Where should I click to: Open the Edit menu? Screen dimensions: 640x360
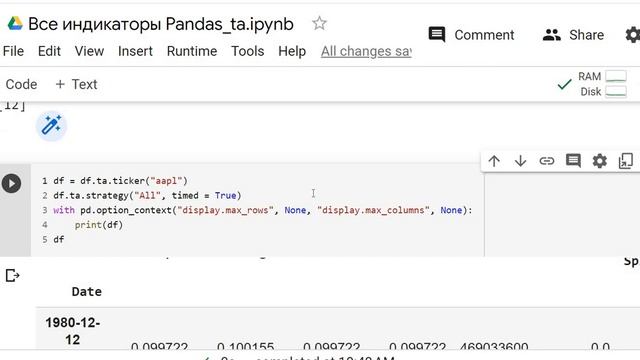pos(49,51)
